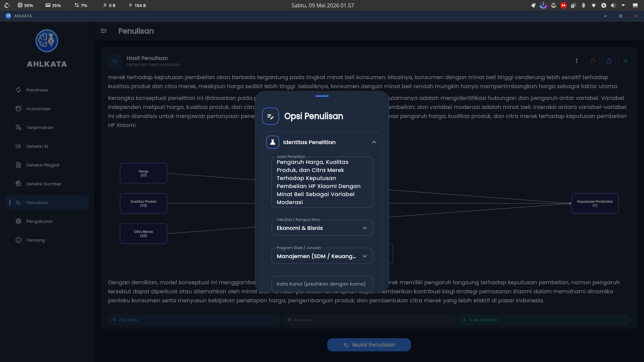Select the Kualitas Produk (X2) node

(x=144, y=203)
